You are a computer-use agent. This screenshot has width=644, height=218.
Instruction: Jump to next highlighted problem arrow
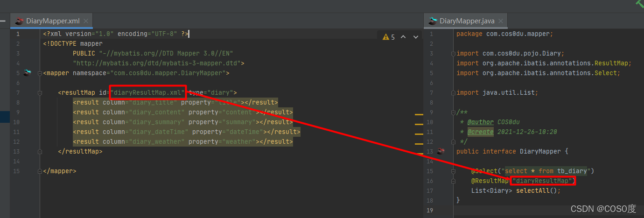click(x=415, y=37)
